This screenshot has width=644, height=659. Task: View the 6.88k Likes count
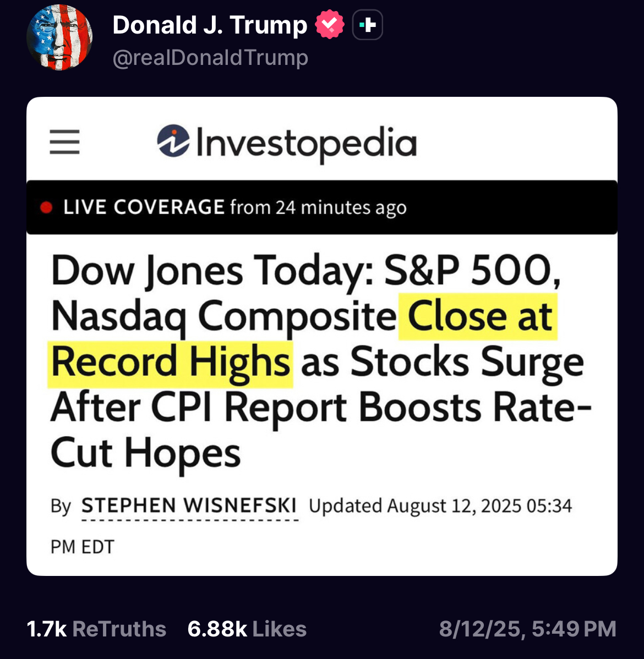[x=247, y=629]
